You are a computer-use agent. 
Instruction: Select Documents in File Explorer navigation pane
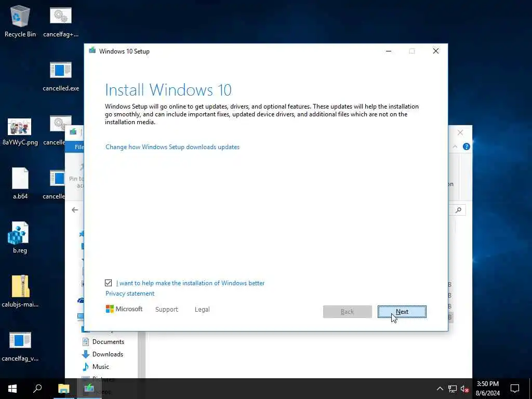[103, 342]
